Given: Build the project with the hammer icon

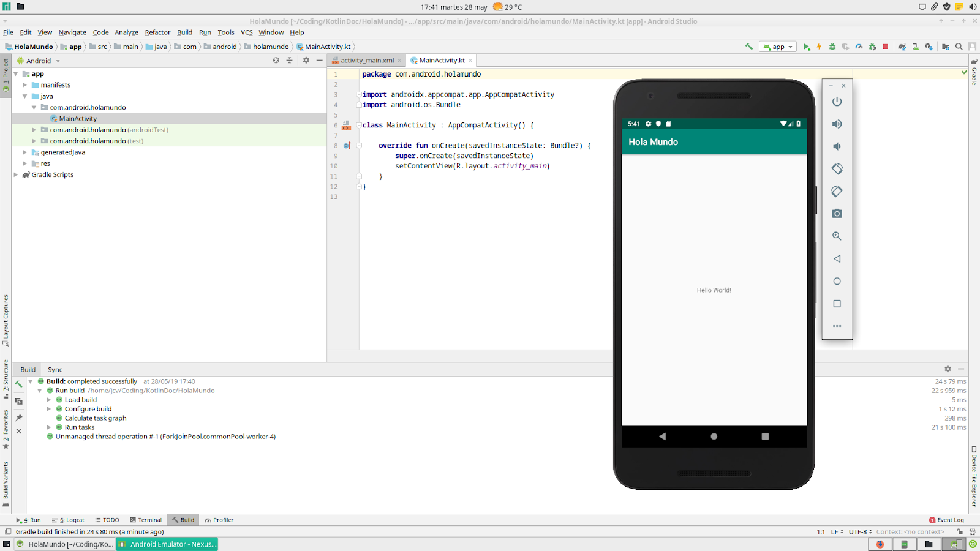Looking at the screenshot, I should coord(748,47).
